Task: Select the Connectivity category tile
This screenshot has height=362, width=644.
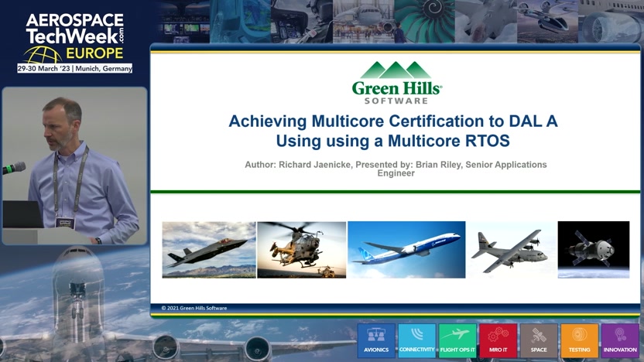Action: pos(417,340)
